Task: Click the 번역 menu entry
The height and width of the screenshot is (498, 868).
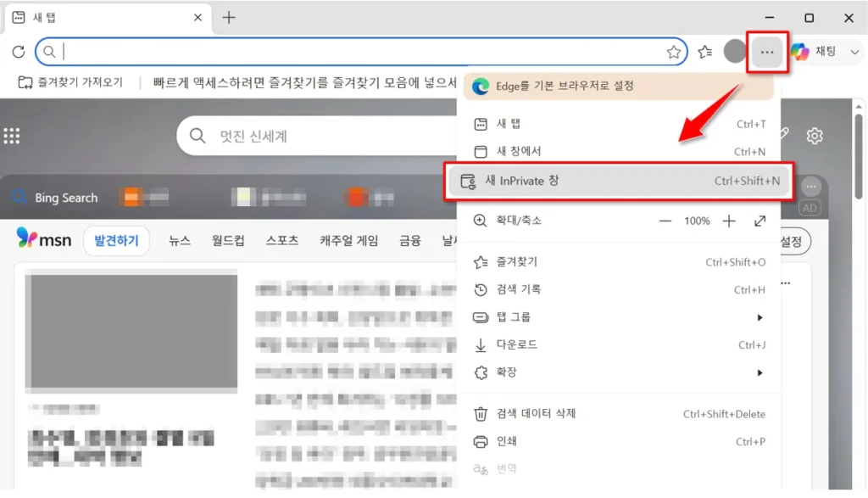Action: (x=620, y=469)
